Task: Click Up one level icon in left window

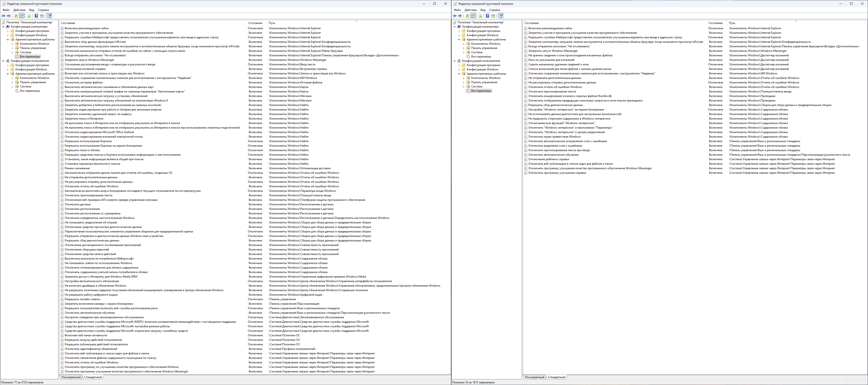Action: tap(16, 16)
